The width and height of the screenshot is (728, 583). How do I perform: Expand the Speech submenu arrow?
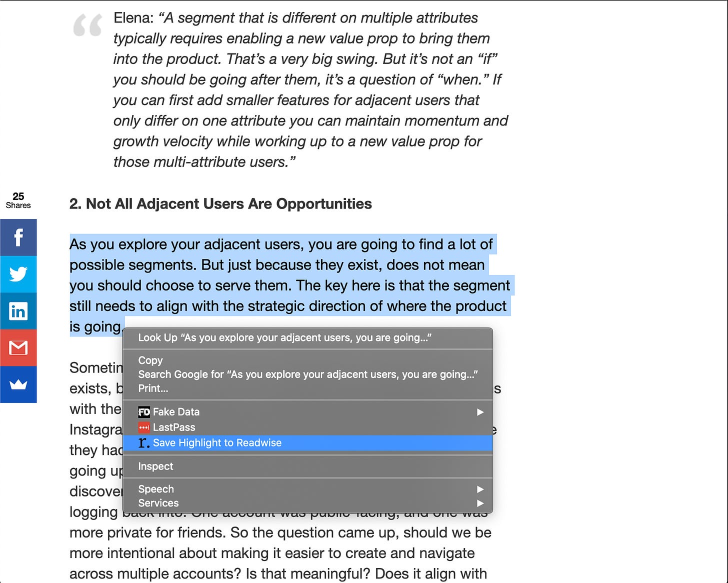(x=480, y=489)
